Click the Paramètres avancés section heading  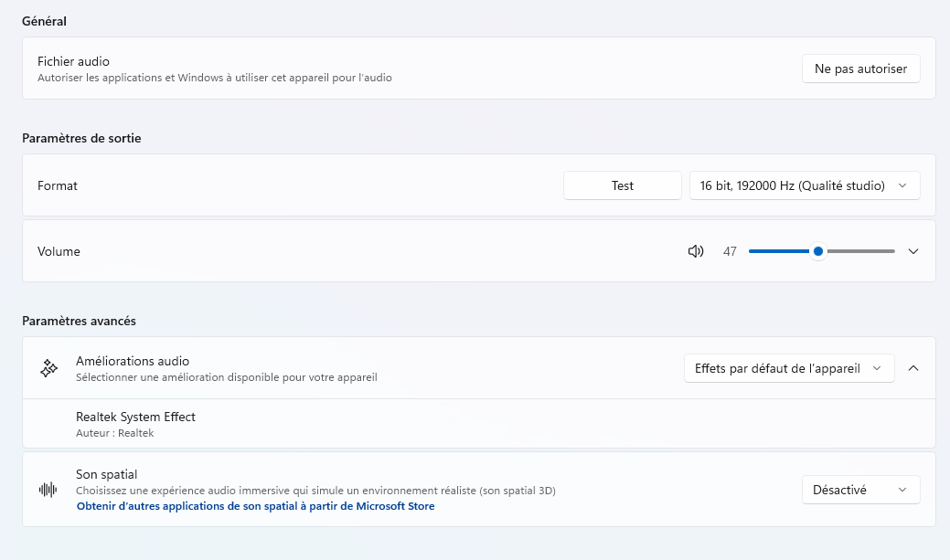click(x=79, y=321)
